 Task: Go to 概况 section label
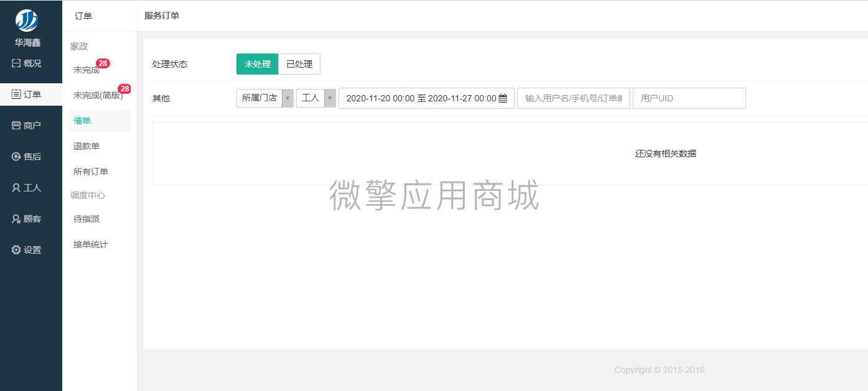32,63
